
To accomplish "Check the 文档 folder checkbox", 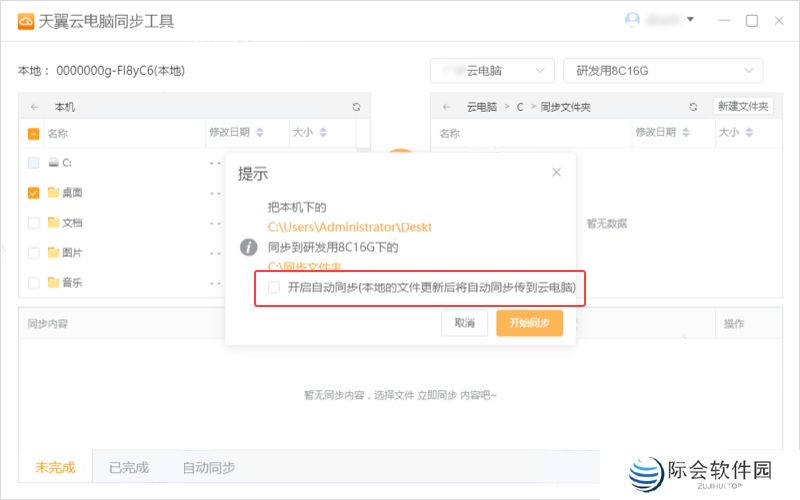I will [33, 223].
